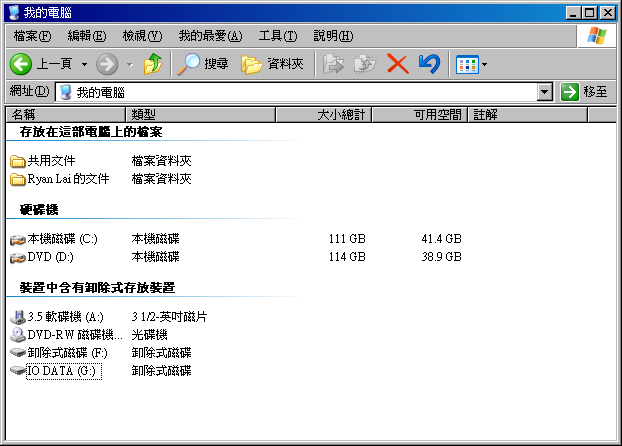Click the IO DATA (G:) name text
Image resolution: width=622 pixels, height=446 pixels.
64,371
